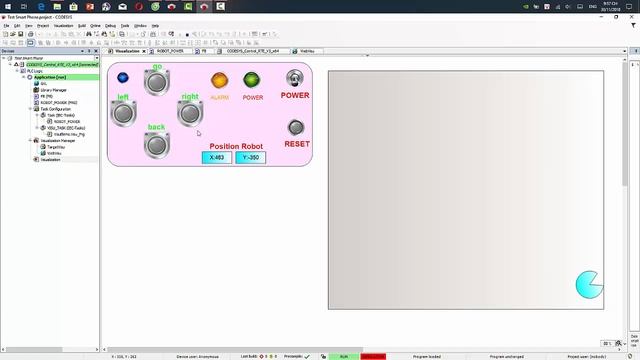
Task: Push the 'go' round button
Action: click(x=157, y=83)
